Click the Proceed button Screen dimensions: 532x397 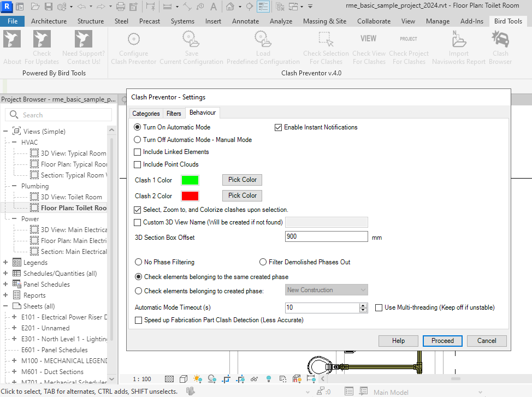click(x=442, y=341)
